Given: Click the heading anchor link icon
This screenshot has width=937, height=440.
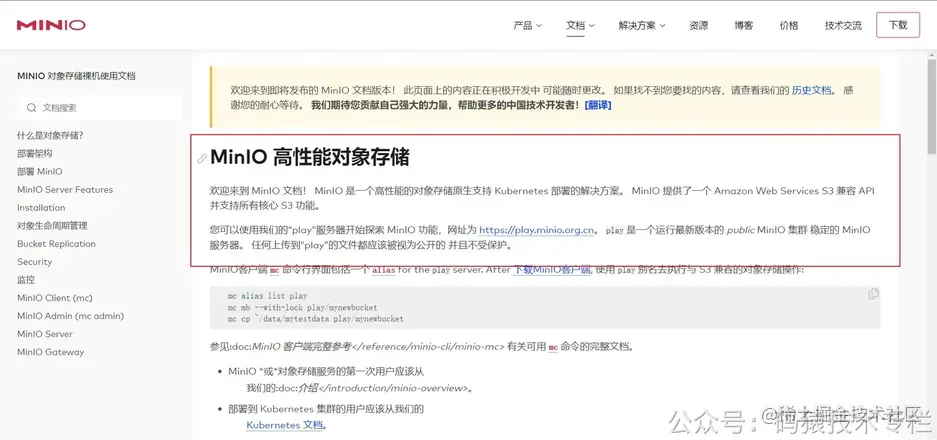Looking at the screenshot, I should [x=203, y=158].
